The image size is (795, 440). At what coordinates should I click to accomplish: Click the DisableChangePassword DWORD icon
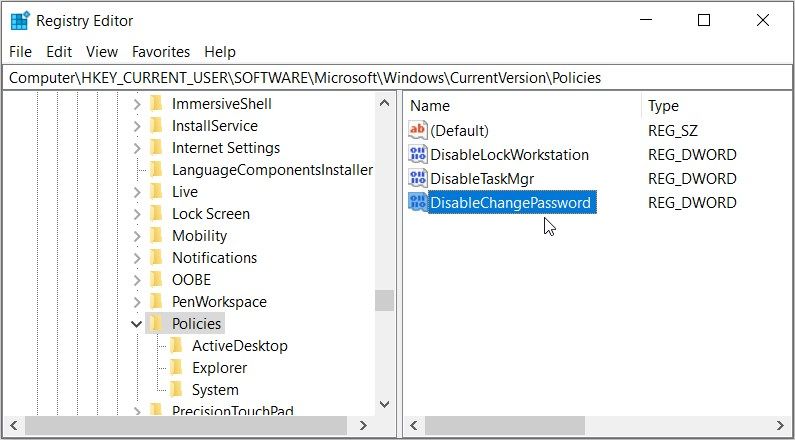[x=418, y=202]
